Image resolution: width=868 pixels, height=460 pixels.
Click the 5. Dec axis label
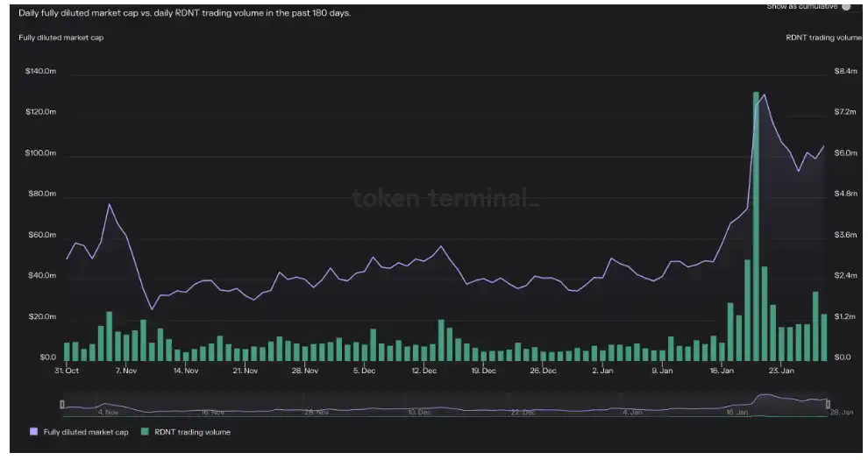(364, 371)
